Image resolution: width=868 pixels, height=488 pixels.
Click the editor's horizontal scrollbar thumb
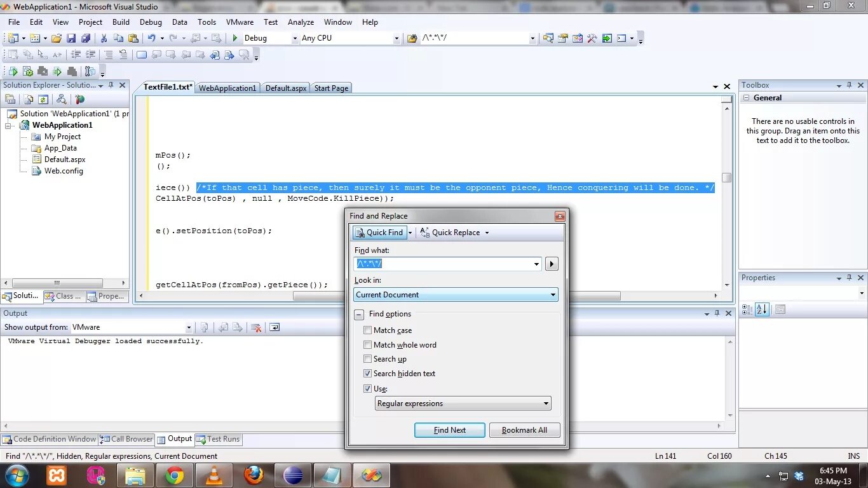coord(456,295)
